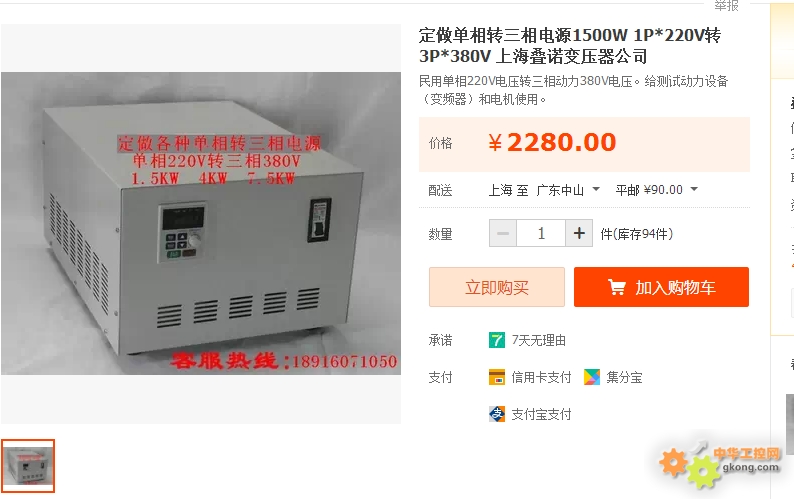
Task: Click the Jifenbao colorful icon
Action: 591,377
